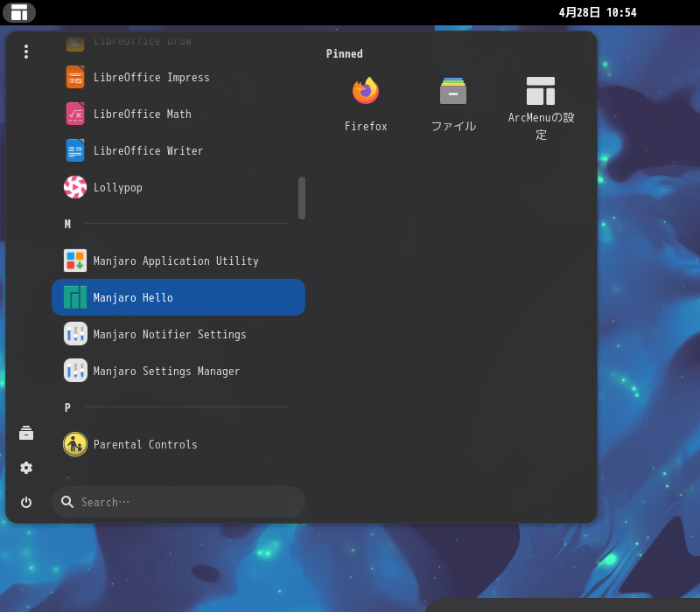Click the search magnifier icon
700x612 pixels.
(67, 502)
